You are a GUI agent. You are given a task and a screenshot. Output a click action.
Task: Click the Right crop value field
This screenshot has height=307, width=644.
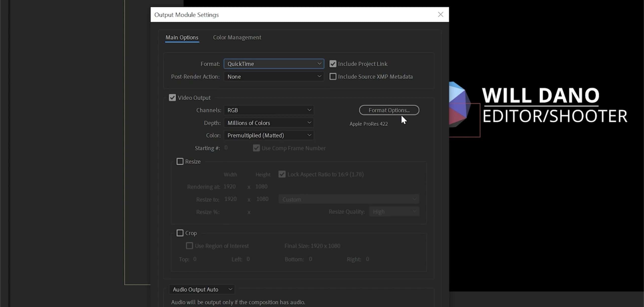pos(368,259)
